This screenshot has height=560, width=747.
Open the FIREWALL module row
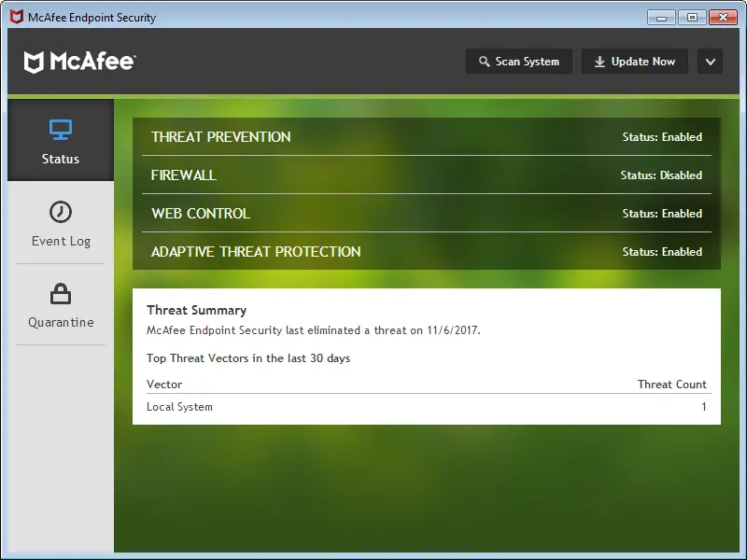tap(427, 175)
